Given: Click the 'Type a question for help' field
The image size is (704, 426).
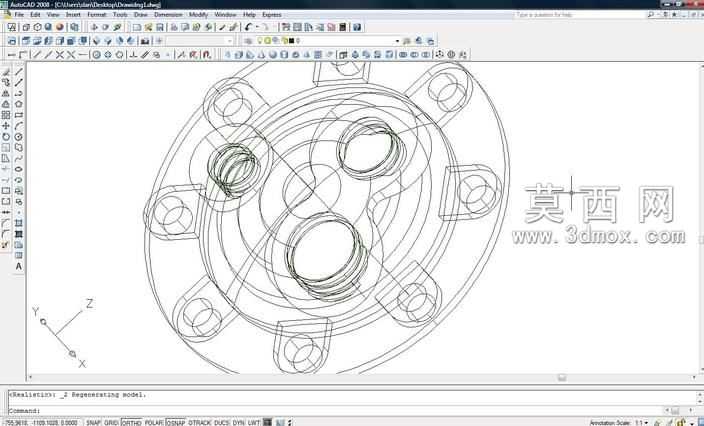Looking at the screenshot, I should coord(579,15).
